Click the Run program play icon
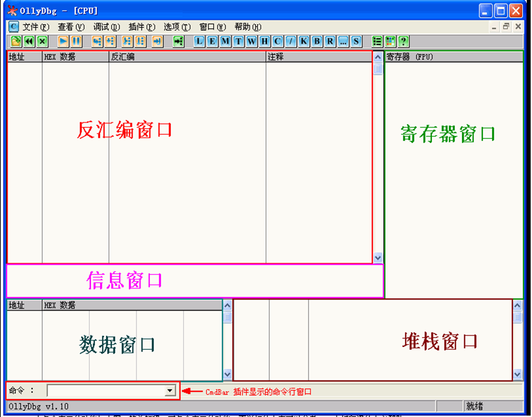 point(63,42)
